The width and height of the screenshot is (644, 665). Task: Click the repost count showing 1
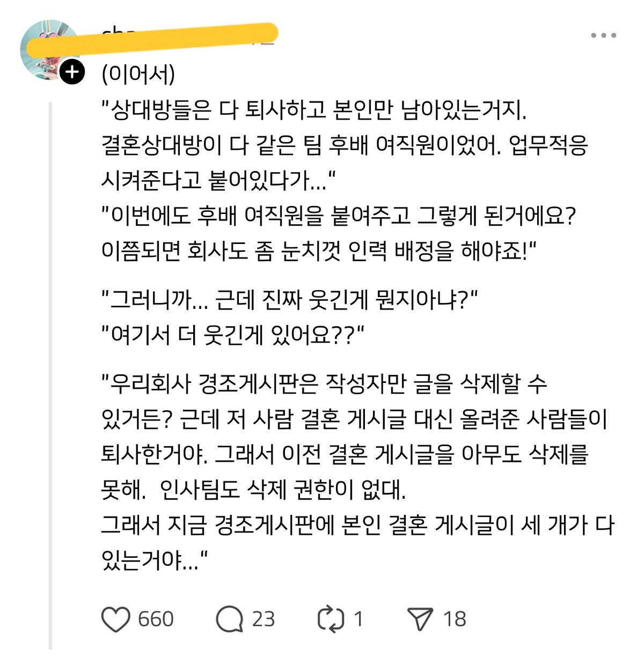click(358, 619)
